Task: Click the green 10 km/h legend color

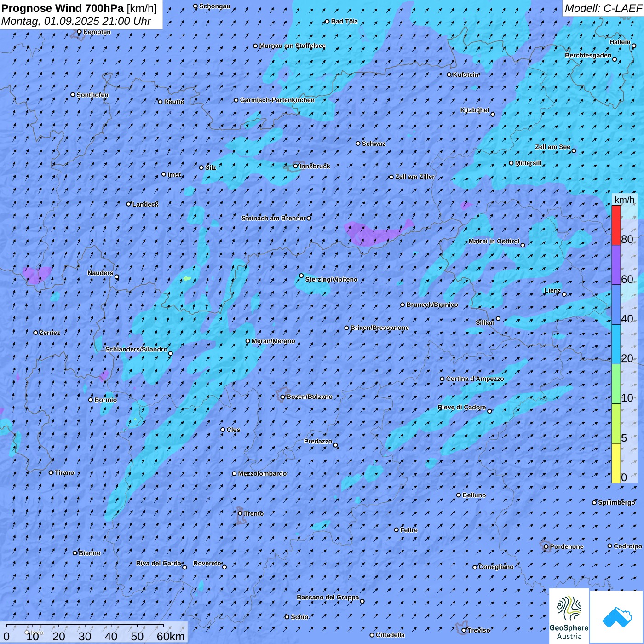Action: tap(616, 384)
